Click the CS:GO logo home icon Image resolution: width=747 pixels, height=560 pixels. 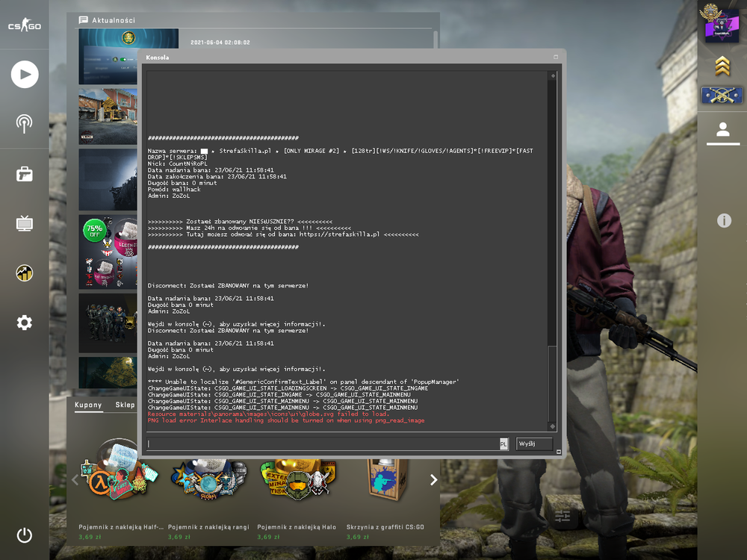[25, 25]
